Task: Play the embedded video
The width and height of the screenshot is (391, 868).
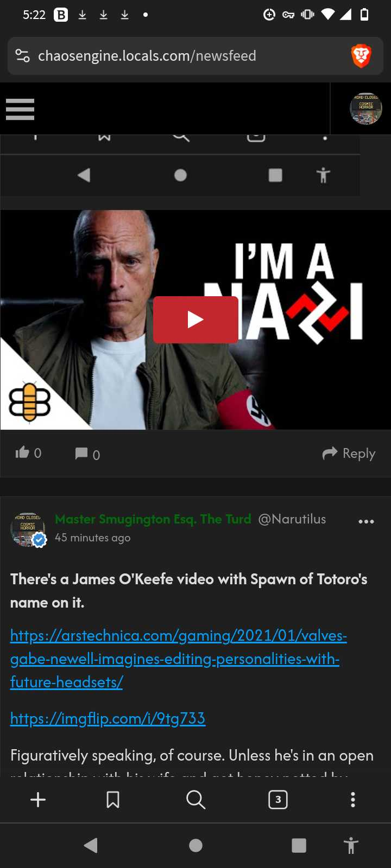Action: click(x=195, y=320)
